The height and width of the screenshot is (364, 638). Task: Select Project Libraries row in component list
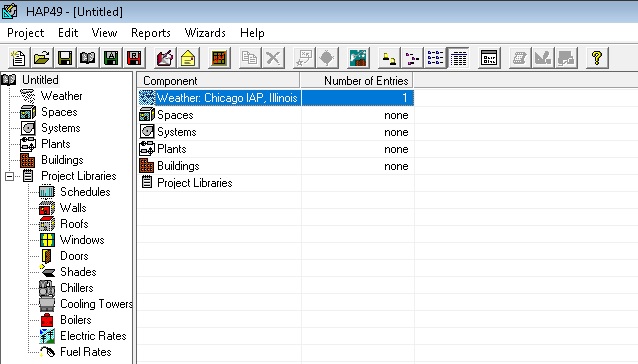tap(276, 183)
